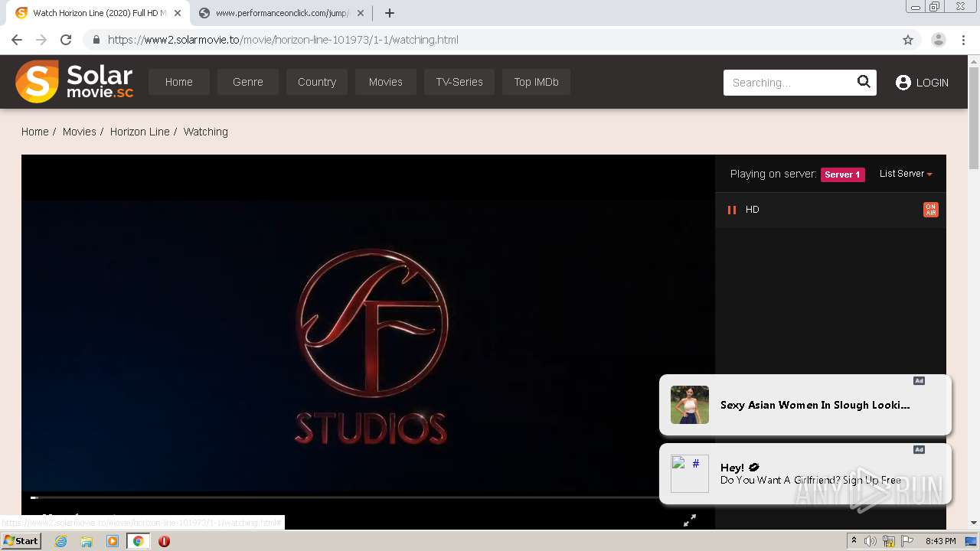This screenshot has width=980, height=551.
Task: Select the Home nav item
Action: click(x=179, y=82)
